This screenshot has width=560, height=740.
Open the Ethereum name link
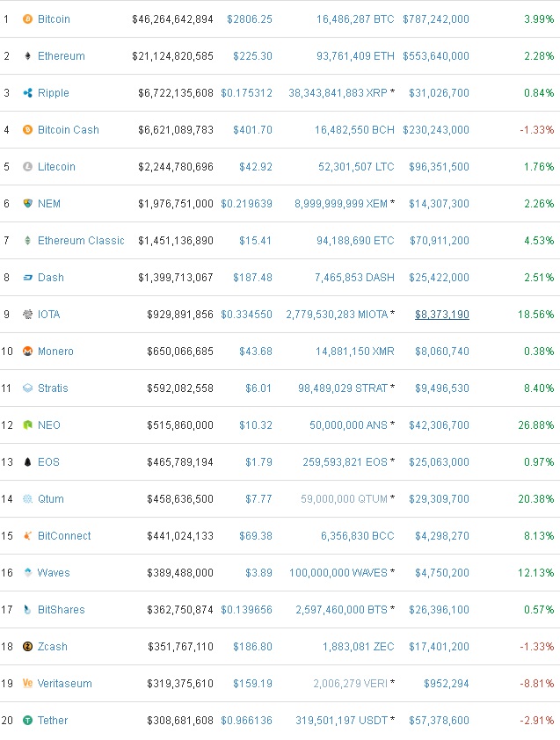62,55
